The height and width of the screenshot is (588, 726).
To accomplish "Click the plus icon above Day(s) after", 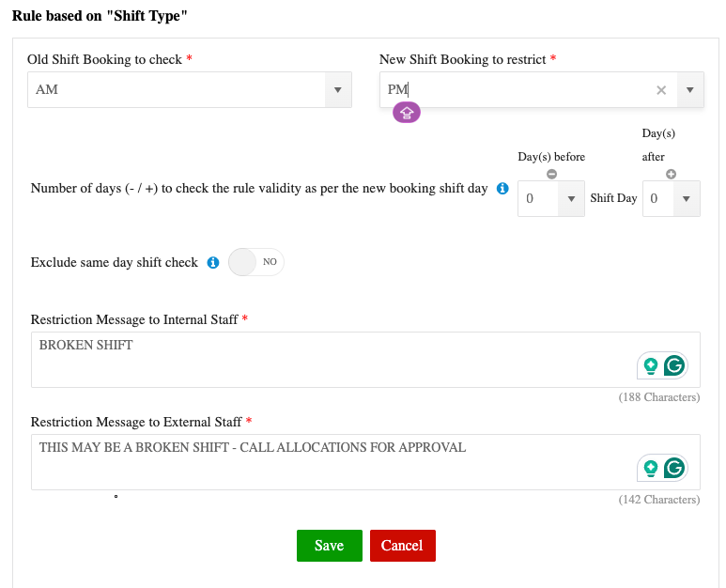I will 671,174.
